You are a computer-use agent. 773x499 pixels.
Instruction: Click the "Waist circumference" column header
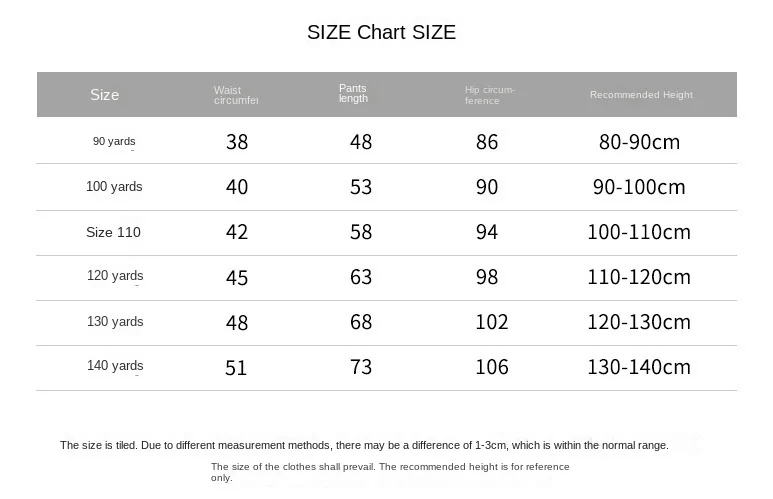236,95
